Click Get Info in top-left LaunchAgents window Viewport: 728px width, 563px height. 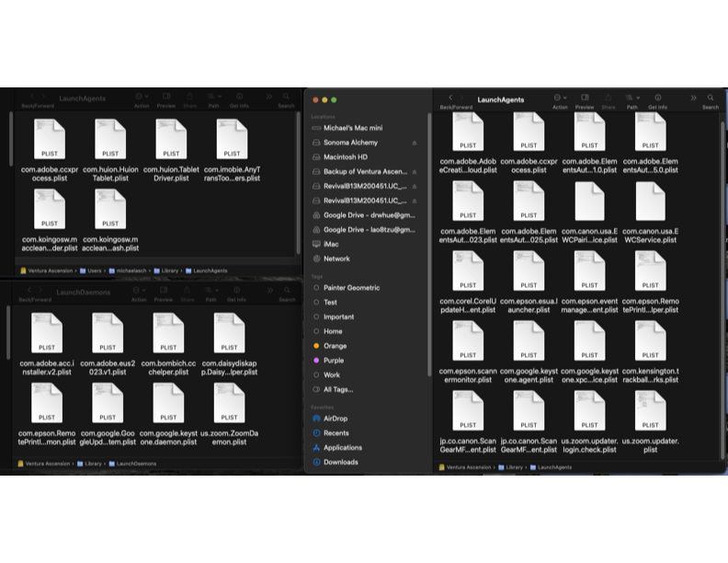(239, 97)
